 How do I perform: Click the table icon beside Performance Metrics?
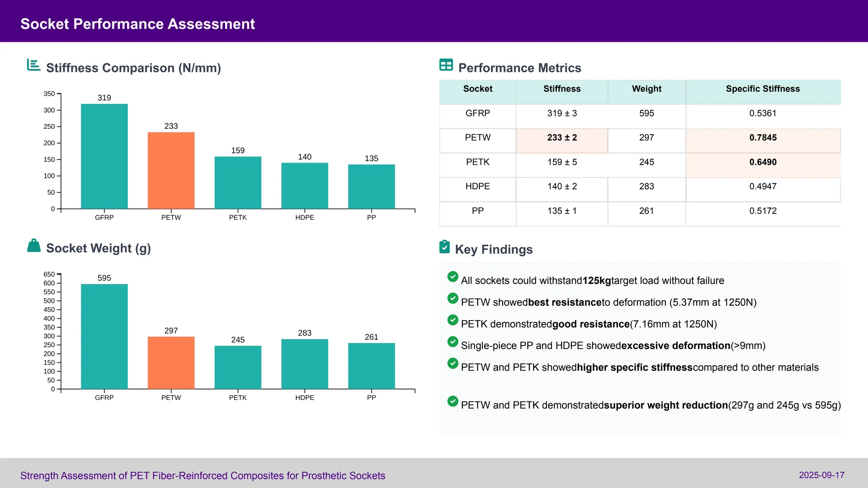[x=446, y=65]
